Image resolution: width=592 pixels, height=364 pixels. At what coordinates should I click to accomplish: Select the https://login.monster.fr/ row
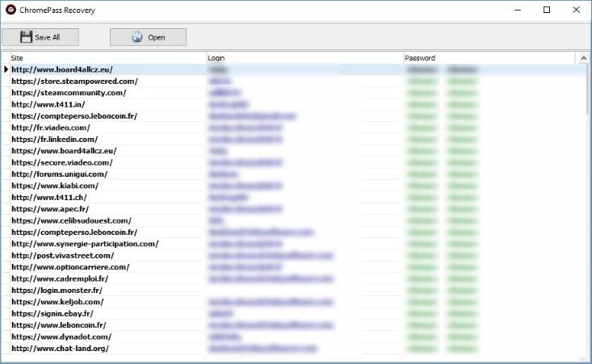coord(295,291)
